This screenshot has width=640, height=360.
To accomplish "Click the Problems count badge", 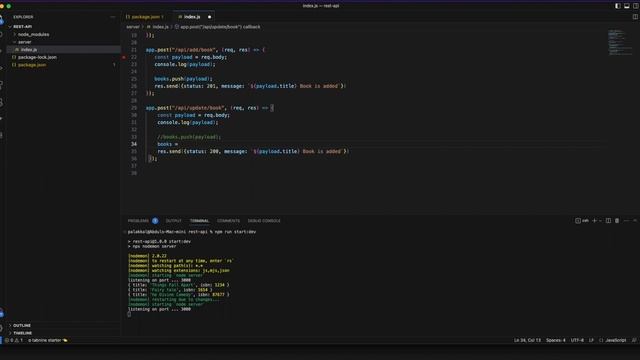I will coord(155,221).
